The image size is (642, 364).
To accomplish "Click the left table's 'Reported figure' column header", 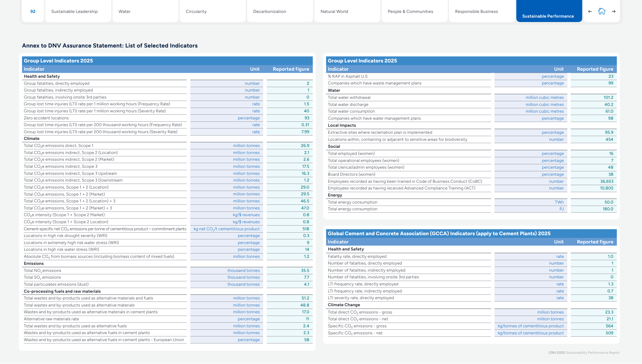I will click(x=291, y=69).
